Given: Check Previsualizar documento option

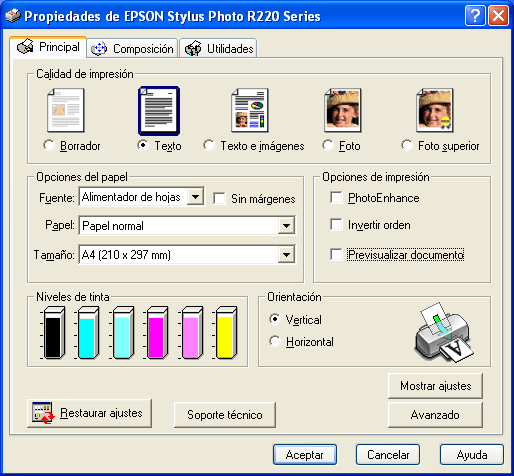Looking at the screenshot, I should pos(336,255).
